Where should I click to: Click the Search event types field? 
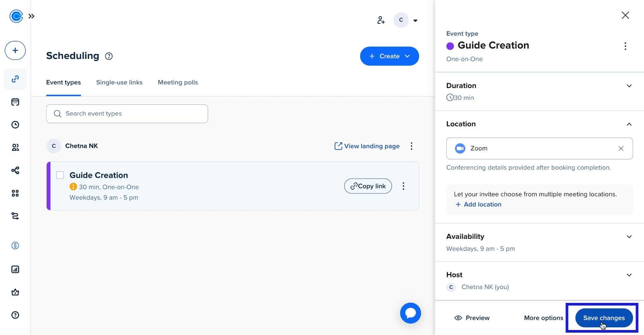[127, 114]
